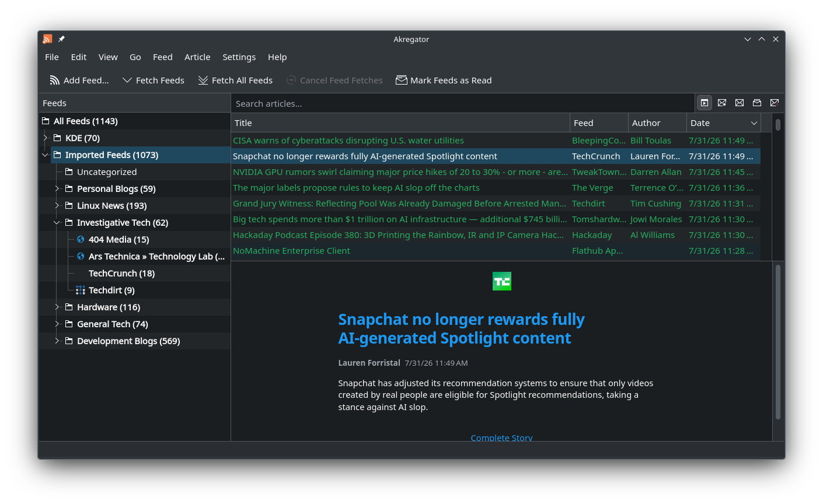Click the Linux News folder icon

coord(69,205)
